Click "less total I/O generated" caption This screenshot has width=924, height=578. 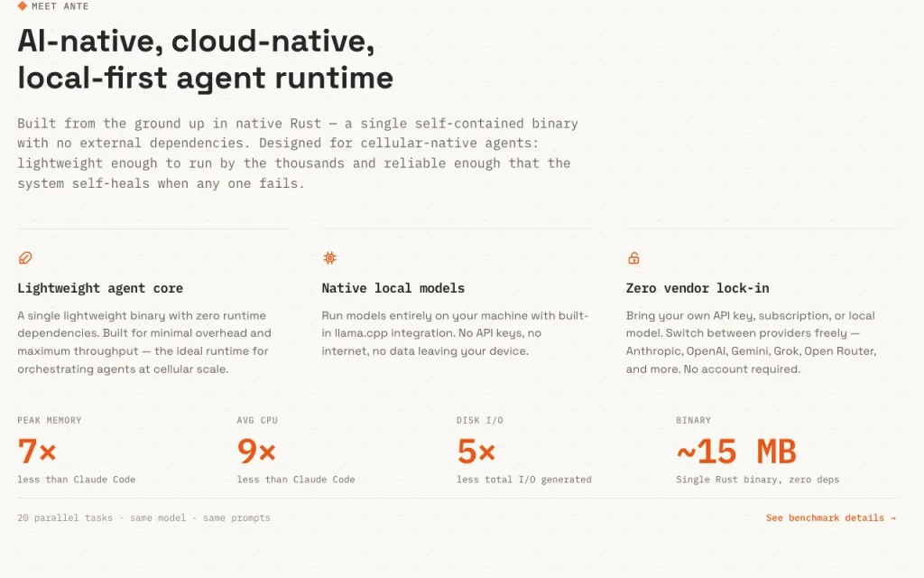pos(524,480)
